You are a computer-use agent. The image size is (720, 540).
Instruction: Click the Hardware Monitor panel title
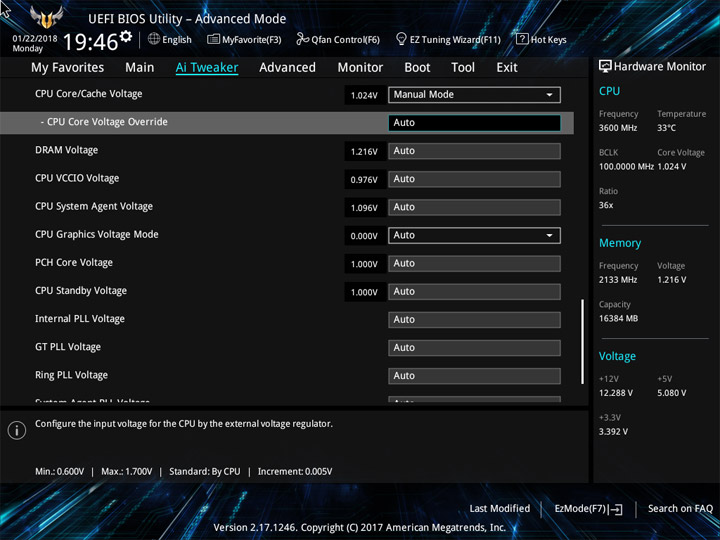tap(660, 67)
